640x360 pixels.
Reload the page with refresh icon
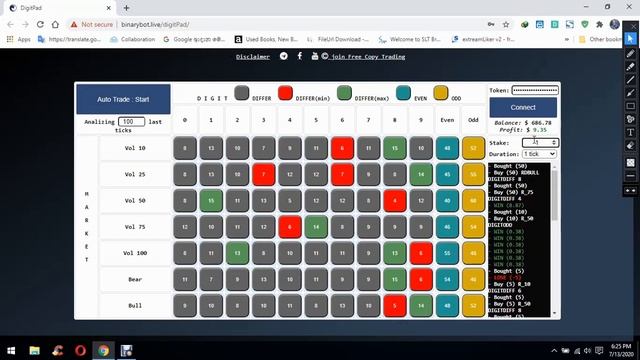40,24
